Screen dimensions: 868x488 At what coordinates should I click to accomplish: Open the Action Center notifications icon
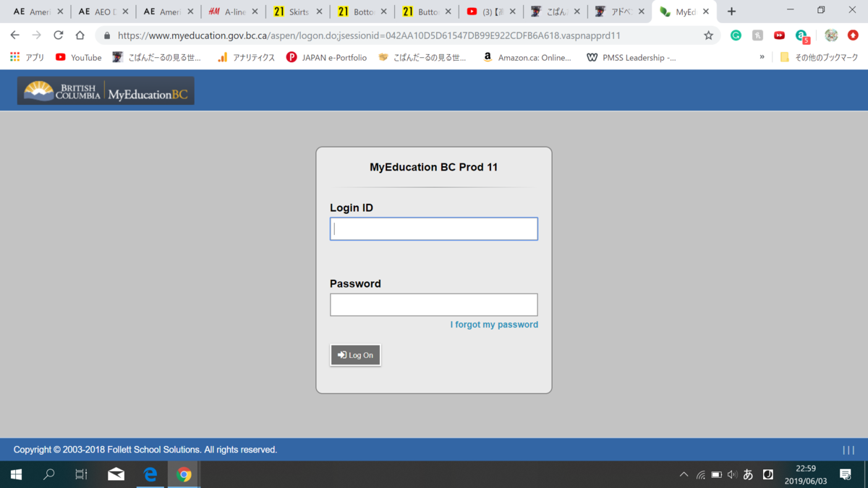[x=846, y=474]
